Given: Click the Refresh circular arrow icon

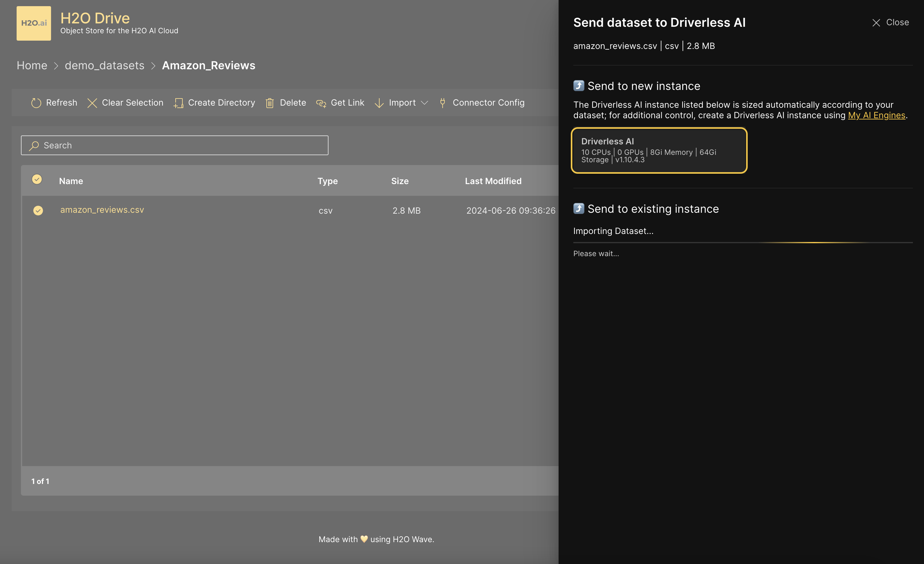Looking at the screenshot, I should (36, 103).
